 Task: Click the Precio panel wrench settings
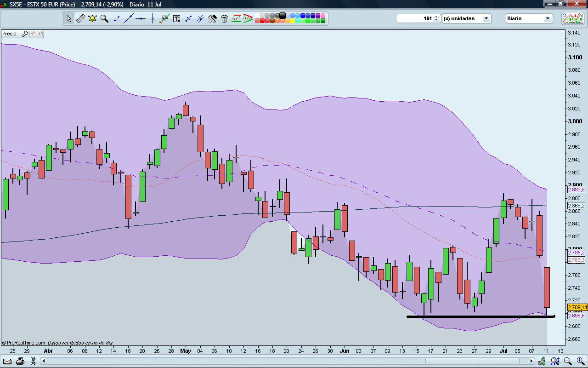tap(25, 34)
